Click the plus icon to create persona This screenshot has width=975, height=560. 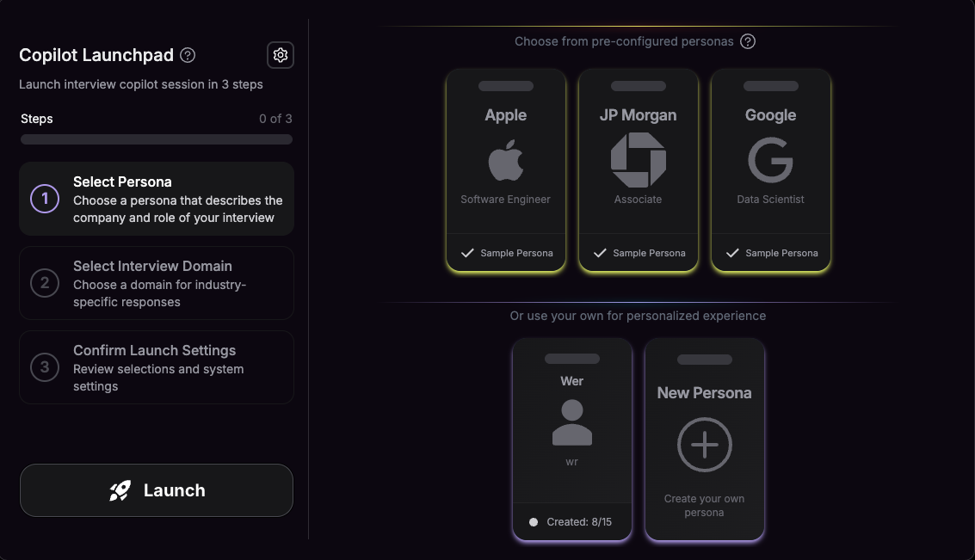[x=705, y=445]
